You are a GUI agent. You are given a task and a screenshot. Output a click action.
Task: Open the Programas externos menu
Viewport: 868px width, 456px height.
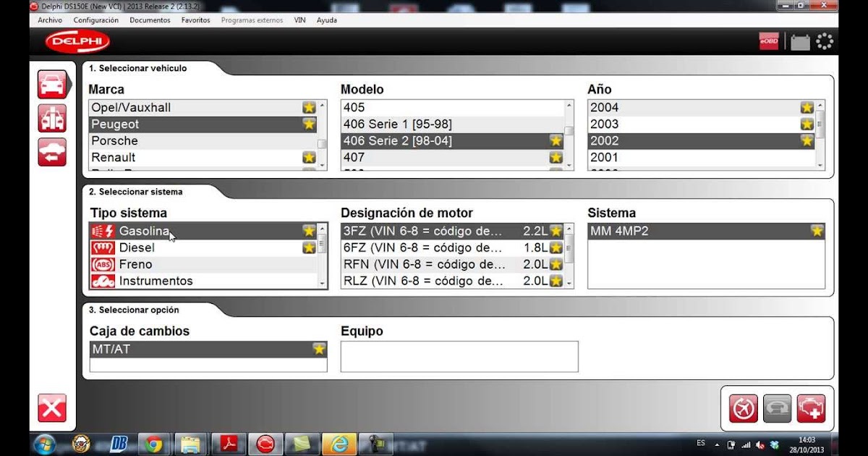[x=252, y=20]
